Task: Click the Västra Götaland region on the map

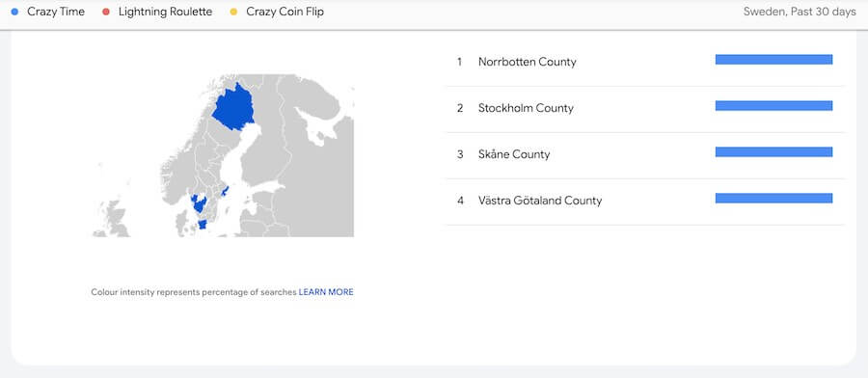Action: 198,203
